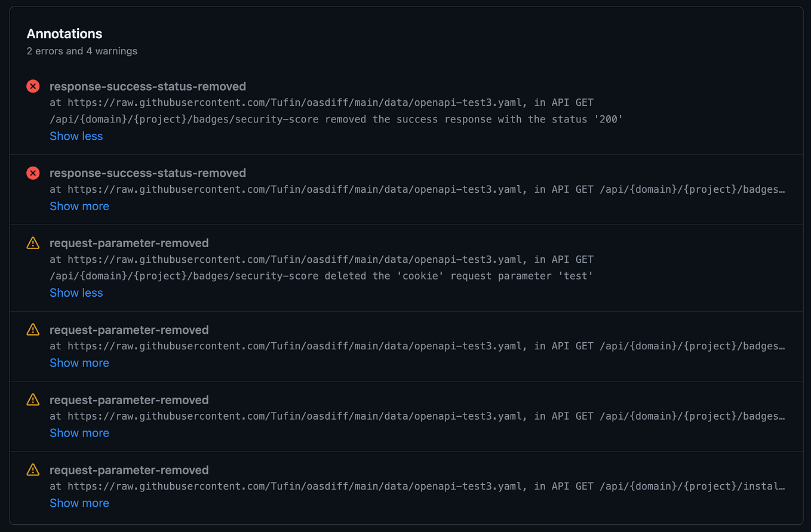
Task: Click the red error icon on the first response-success-status-removed annotation
Action: (33, 86)
